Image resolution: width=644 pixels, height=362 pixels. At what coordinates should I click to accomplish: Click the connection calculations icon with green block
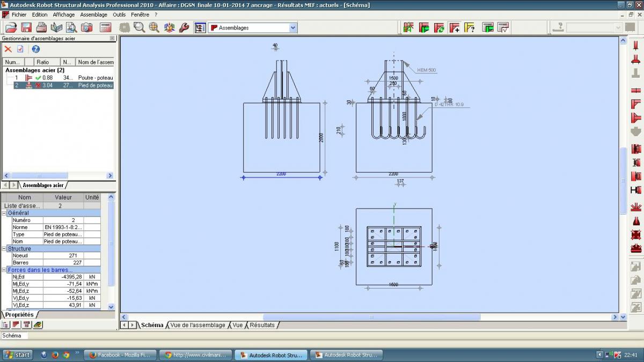point(488,27)
